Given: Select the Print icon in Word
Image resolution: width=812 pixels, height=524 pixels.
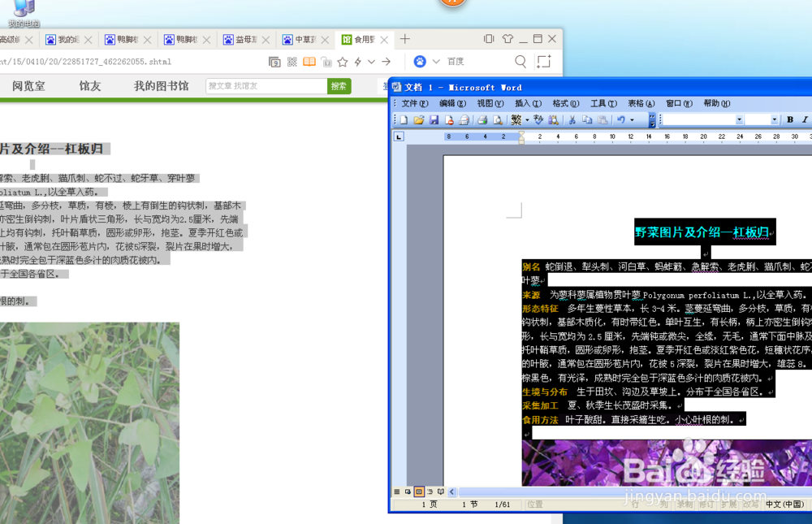Looking at the screenshot, I should [x=481, y=119].
